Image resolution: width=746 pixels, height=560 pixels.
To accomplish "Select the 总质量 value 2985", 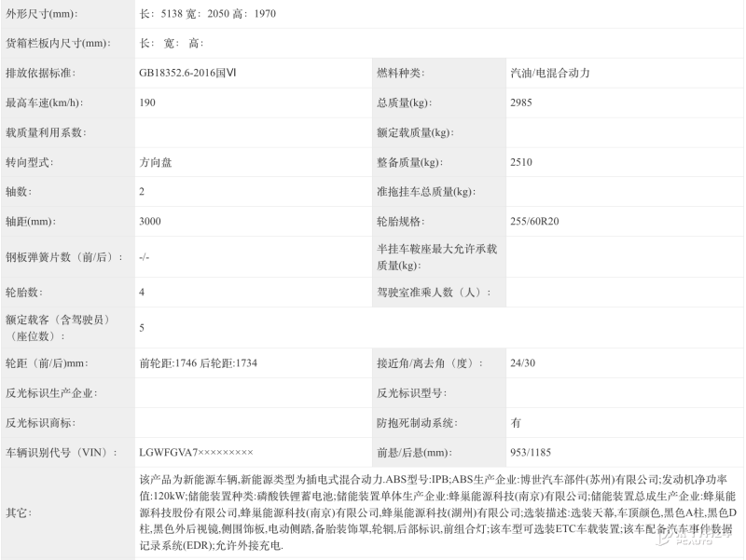I will click(x=521, y=102).
